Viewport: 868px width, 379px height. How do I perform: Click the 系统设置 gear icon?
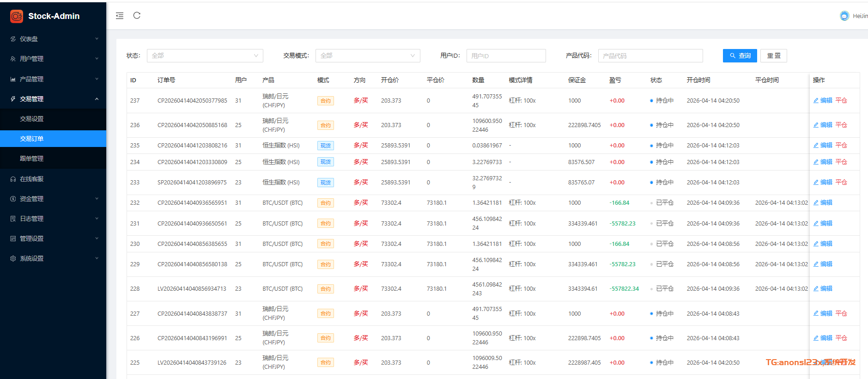(13, 259)
